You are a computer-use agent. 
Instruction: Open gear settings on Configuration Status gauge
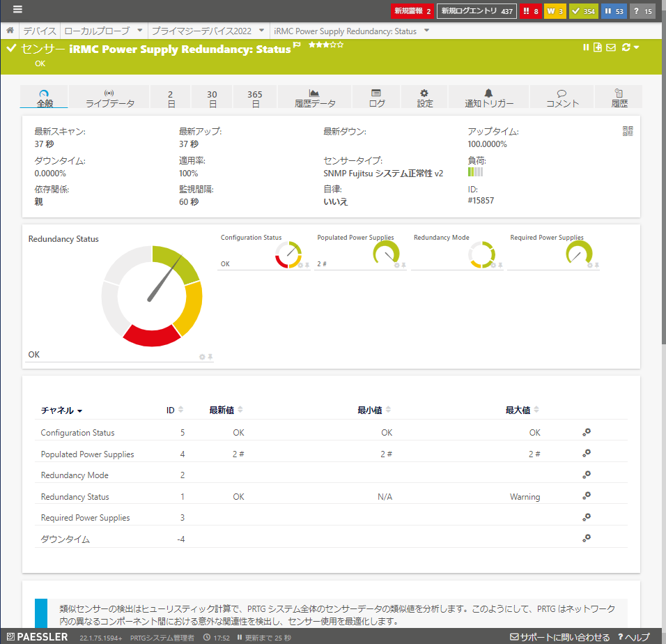(300, 265)
